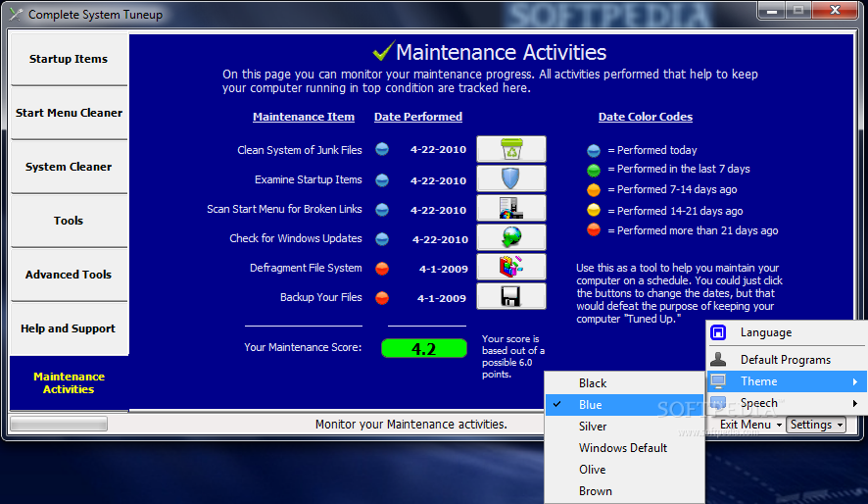Click the wrench app icon in title bar
Image resolution: width=868 pixels, height=504 pixels.
coord(16,15)
